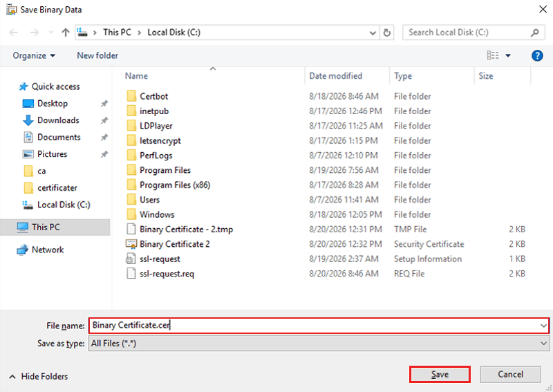Expand the address bar history dropdown
This screenshot has height=392, width=553.
point(373,32)
